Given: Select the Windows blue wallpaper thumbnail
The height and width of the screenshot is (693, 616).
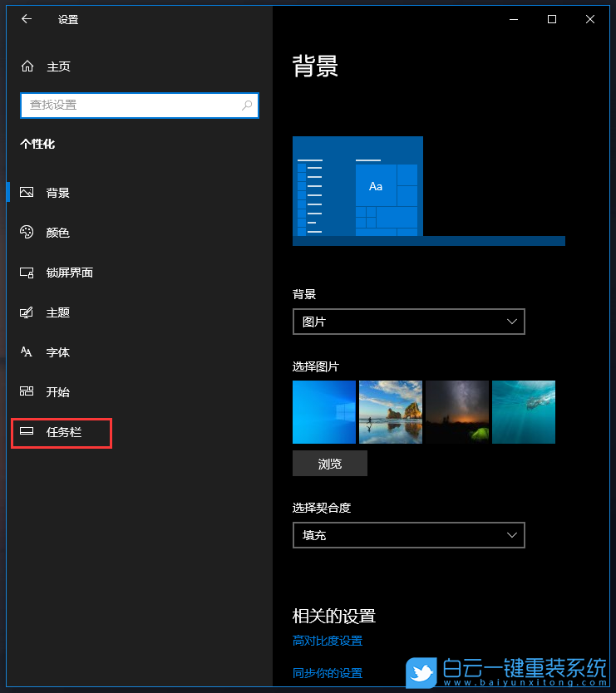Looking at the screenshot, I should (x=324, y=412).
